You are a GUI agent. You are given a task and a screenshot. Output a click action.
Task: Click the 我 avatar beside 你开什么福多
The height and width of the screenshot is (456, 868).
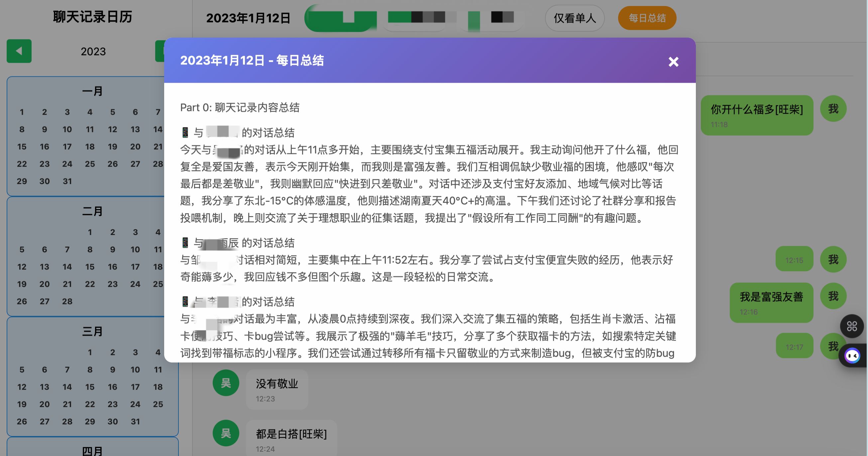pos(833,109)
